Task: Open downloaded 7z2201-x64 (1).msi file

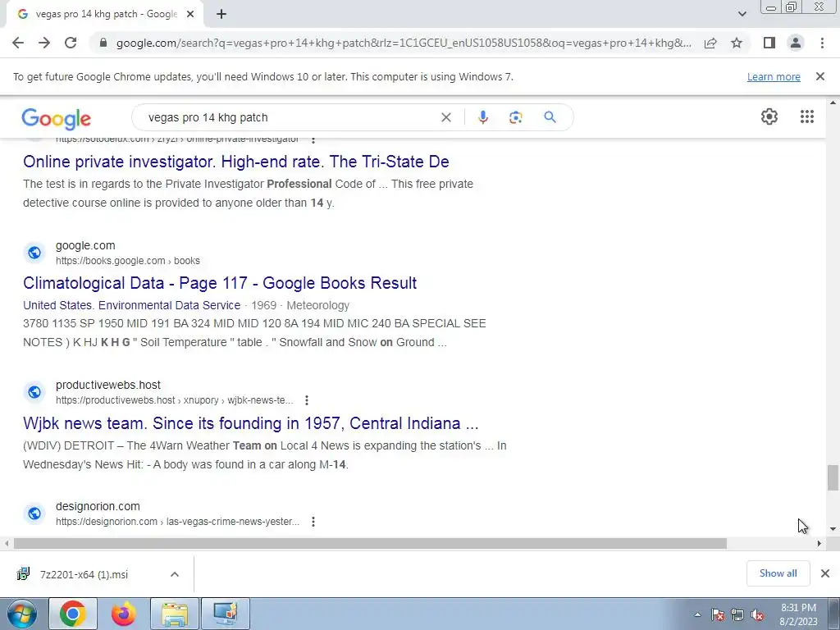Action: click(x=84, y=574)
